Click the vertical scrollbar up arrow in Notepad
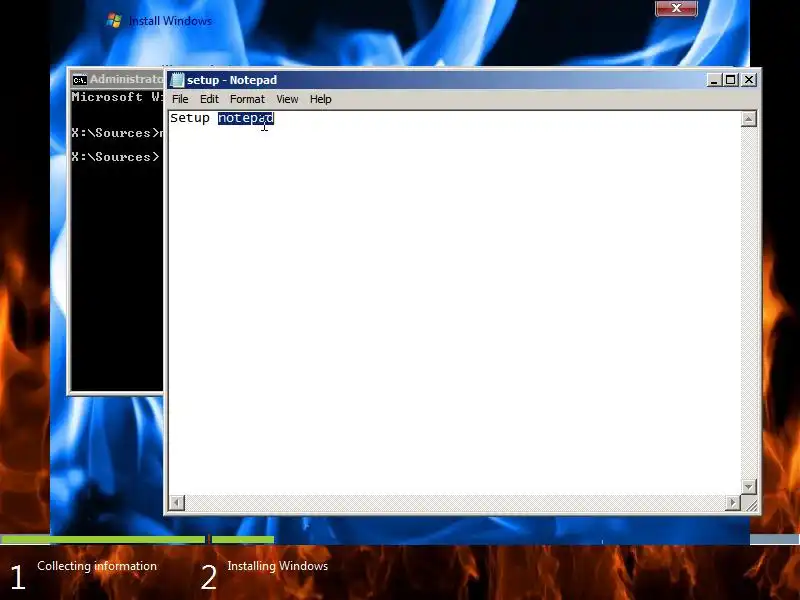Image resolution: width=800 pixels, height=600 pixels. pos(748,119)
